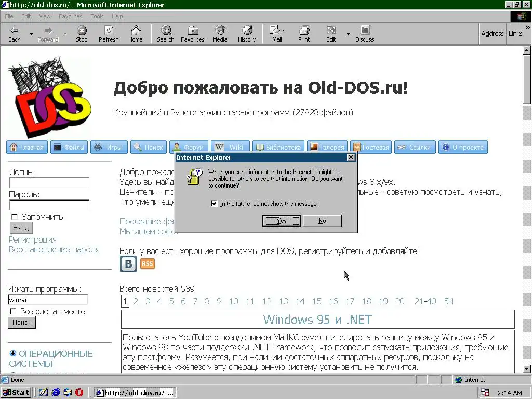Enable the Все слова вместе checkbox

point(13,311)
